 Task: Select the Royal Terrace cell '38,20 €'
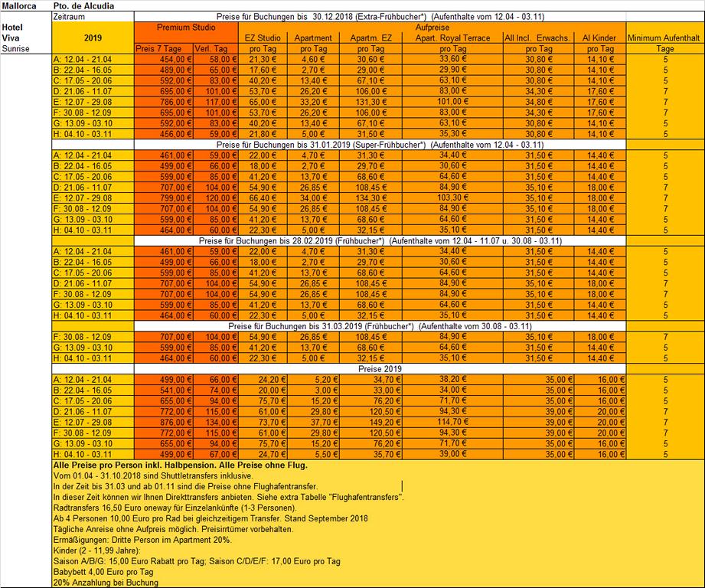coord(452,380)
